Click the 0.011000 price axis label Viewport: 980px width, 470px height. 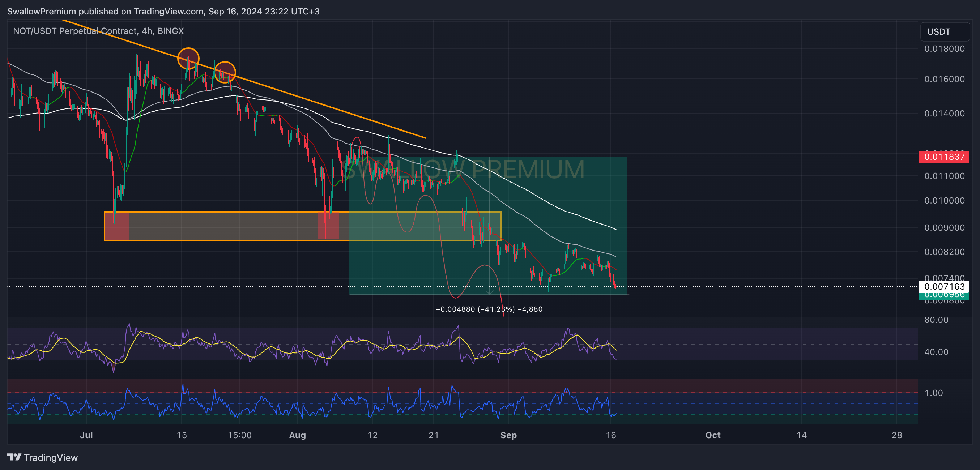pyautogui.click(x=944, y=176)
